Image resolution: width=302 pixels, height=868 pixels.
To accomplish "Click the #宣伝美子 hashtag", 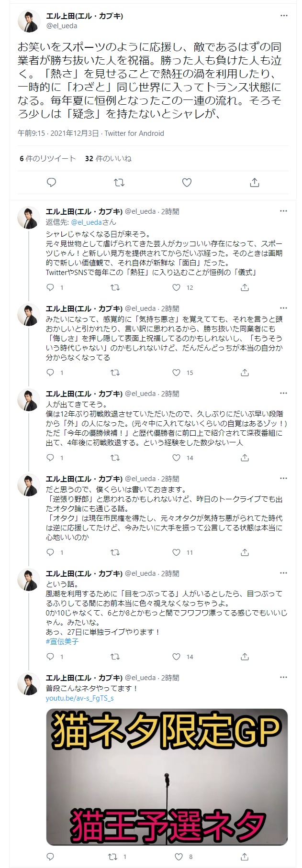I will click(62, 641).
